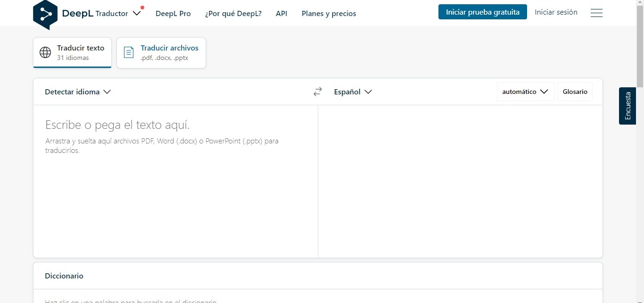Screen dimensions: 644x303
Task: Click the source text input area
Action: [175, 181]
